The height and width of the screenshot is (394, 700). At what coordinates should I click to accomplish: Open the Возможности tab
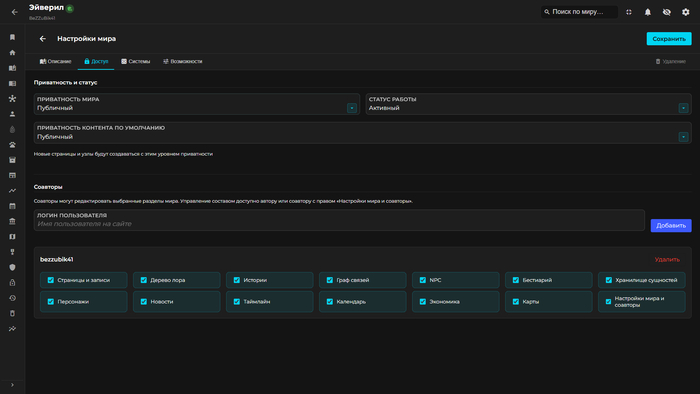coord(183,62)
